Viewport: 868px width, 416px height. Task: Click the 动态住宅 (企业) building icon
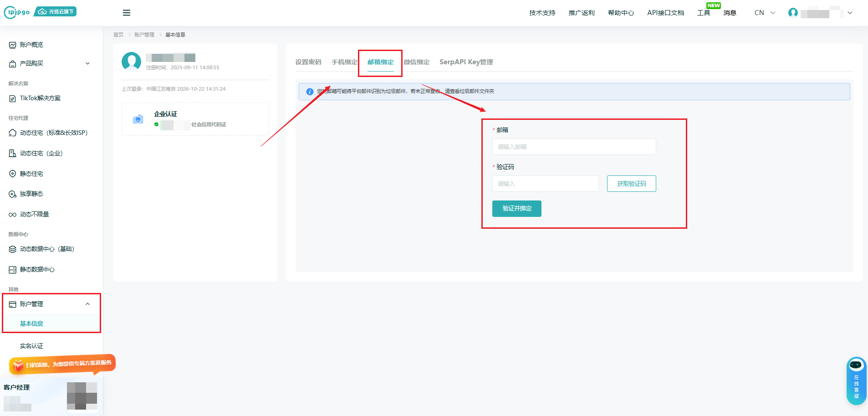coord(13,154)
